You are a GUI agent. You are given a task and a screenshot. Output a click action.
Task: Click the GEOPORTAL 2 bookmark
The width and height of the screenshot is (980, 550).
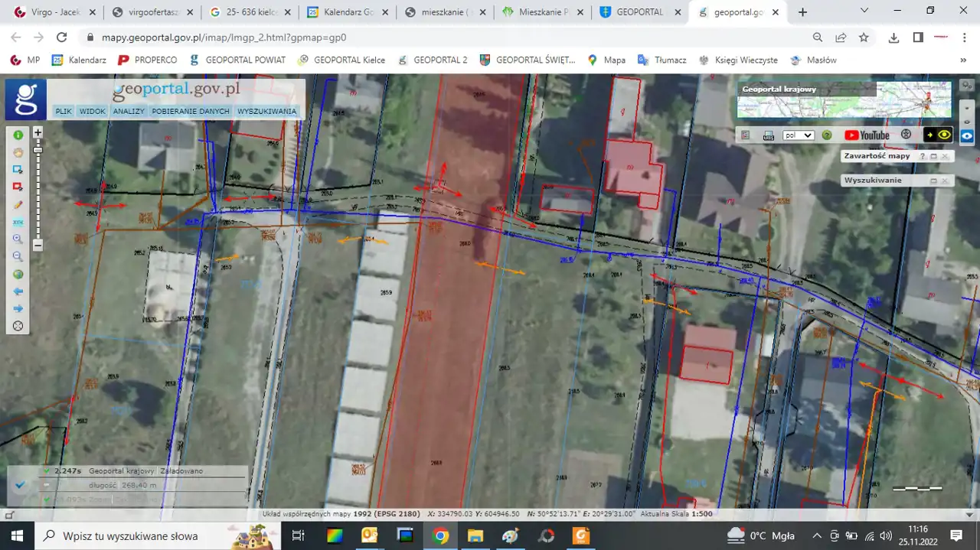click(432, 60)
